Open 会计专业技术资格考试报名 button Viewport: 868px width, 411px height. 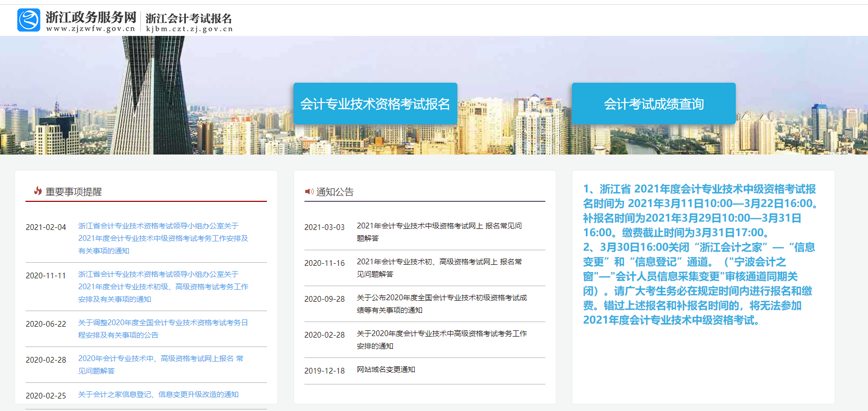(x=375, y=104)
